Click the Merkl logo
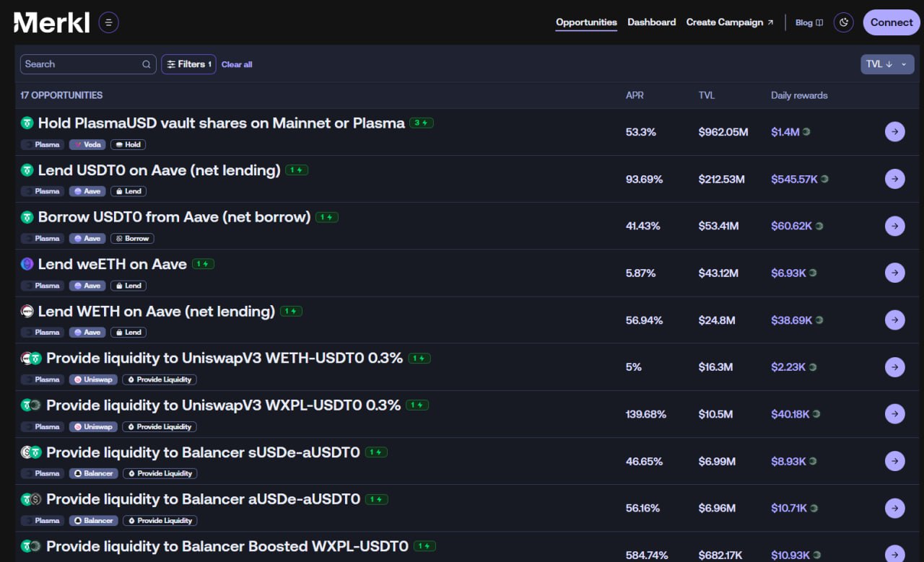 [x=52, y=22]
